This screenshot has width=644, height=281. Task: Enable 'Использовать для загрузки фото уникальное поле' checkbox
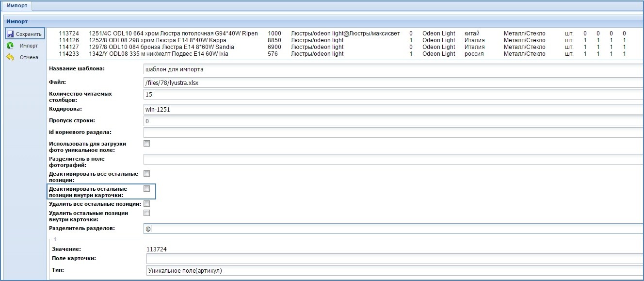[147, 144]
